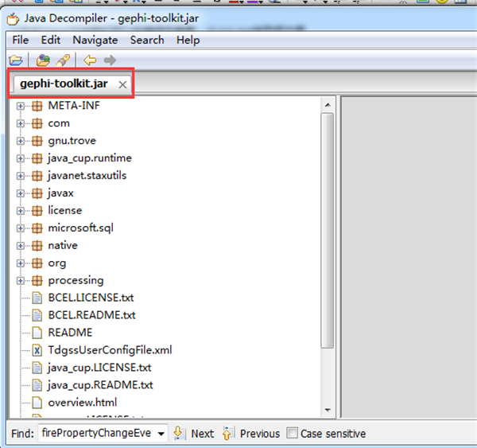The width and height of the screenshot is (477, 448).
Task: Click the java_cup.README.txt file icon
Action: 37,385
